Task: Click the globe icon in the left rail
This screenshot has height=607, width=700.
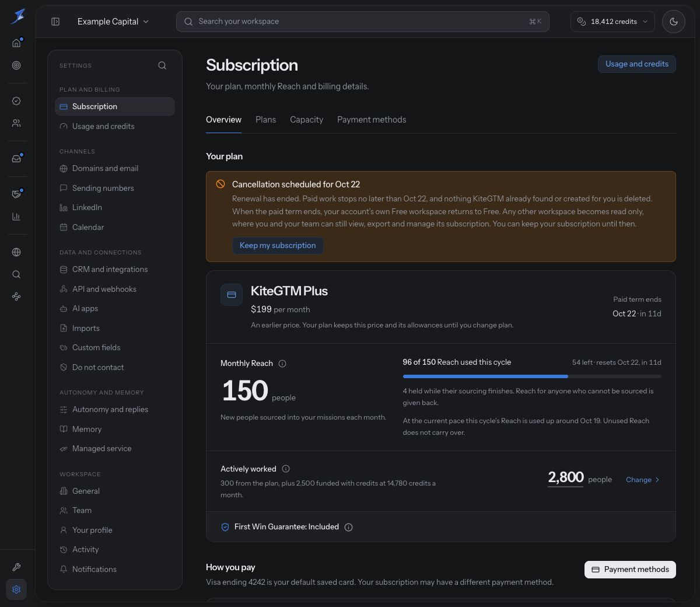Action: (16, 252)
